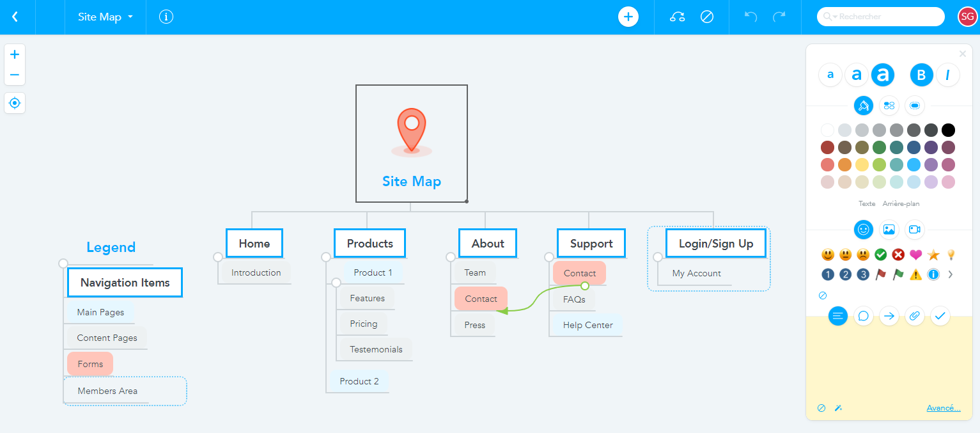
Task: Pick the yellow color swatch
Action: [x=862, y=165]
